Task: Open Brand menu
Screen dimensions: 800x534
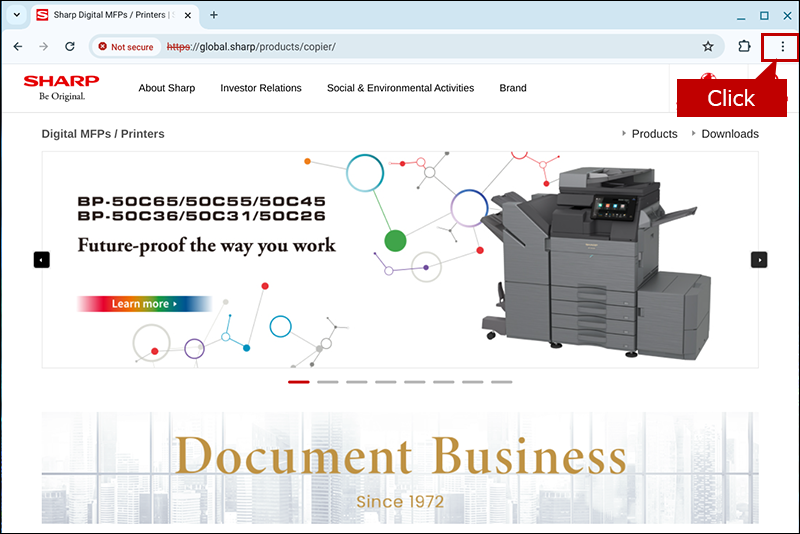Action: coord(513,88)
